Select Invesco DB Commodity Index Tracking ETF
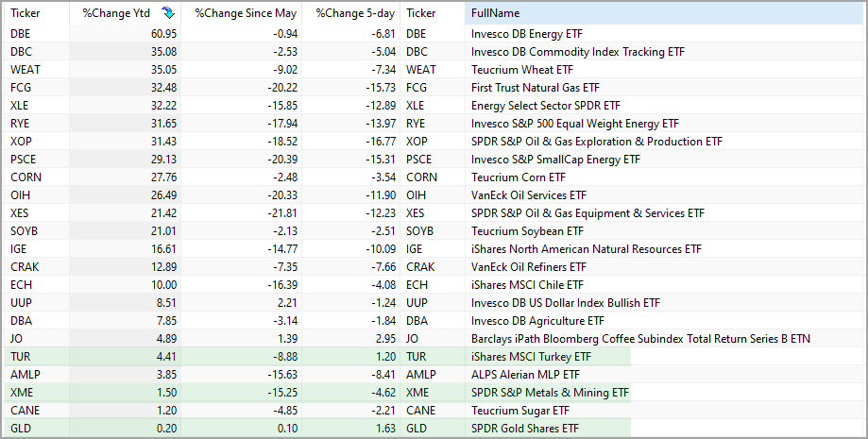868x439 pixels. point(578,52)
